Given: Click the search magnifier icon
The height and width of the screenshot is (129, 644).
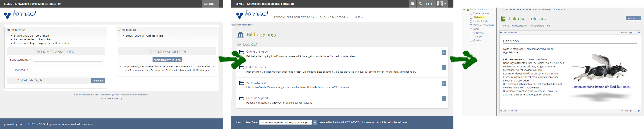Looking at the screenshot, I should 420,4.
